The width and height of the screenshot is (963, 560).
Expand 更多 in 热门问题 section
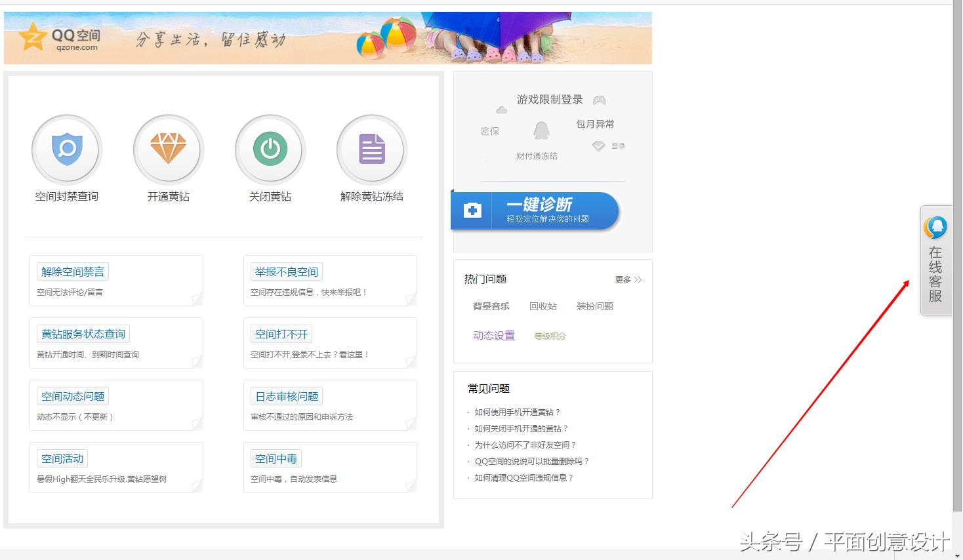(626, 279)
